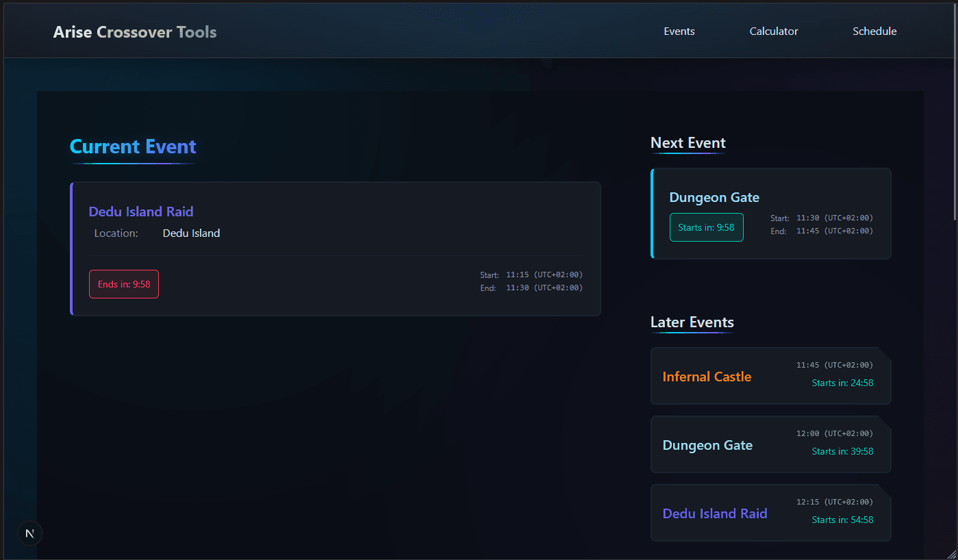The image size is (958, 560).
Task: Go to the Schedule page
Action: click(874, 31)
